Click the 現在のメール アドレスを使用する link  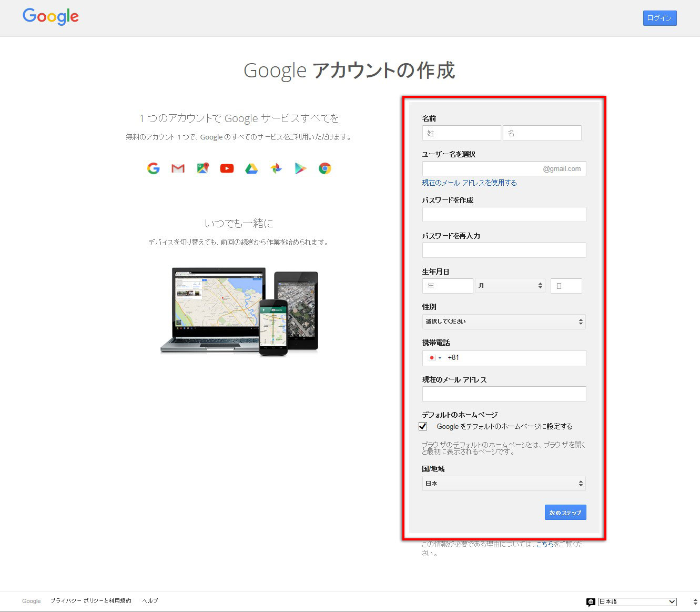point(469,183)
